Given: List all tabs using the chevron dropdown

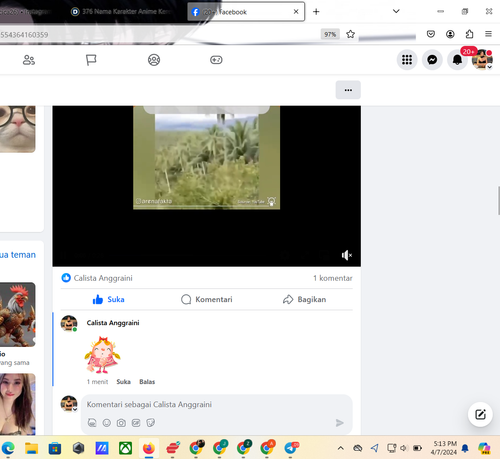Looking at the screenshot, I should (396, 11).
